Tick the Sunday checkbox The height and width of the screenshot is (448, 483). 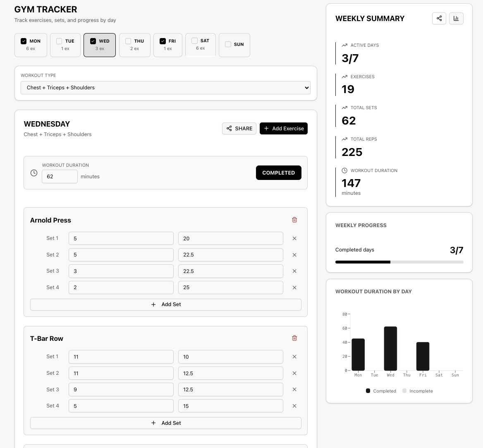(x=228, y=44)
